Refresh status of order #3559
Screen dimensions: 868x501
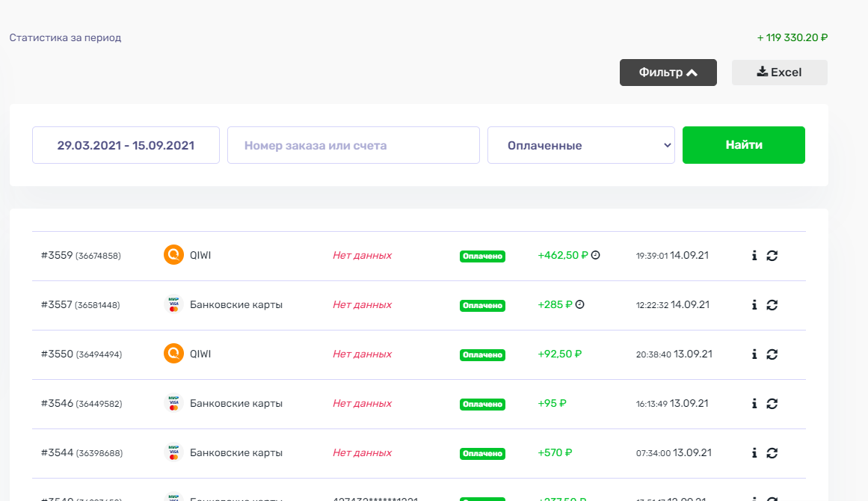(772, 255)
